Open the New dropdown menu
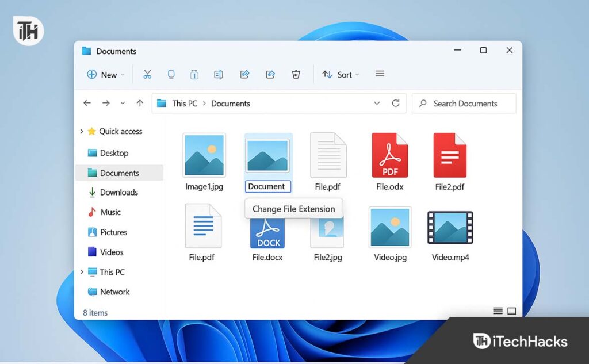Image resolution: width=589 pixels, height=364 pixels. [105, 74]
